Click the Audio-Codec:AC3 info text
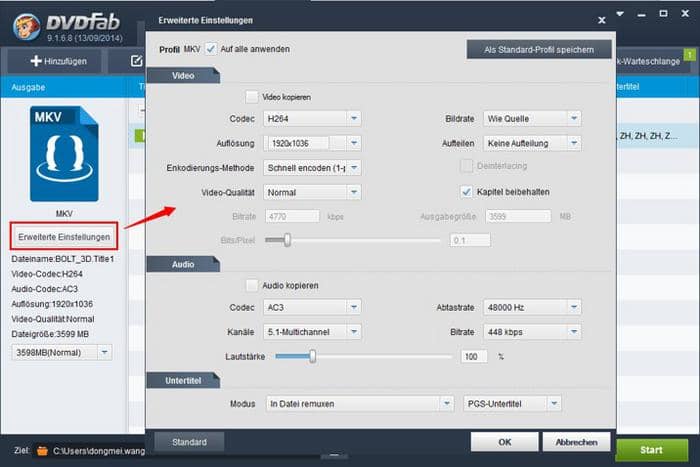The height and width of the screenshot is (467, 700). tap(45, 289)
